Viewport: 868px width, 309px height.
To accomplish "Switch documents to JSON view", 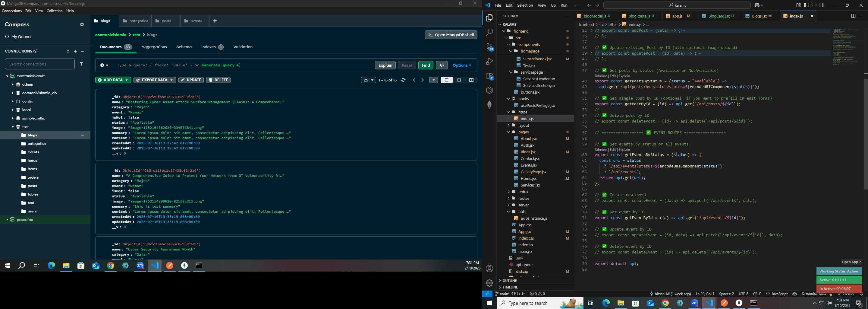I will tap(459, 80).
